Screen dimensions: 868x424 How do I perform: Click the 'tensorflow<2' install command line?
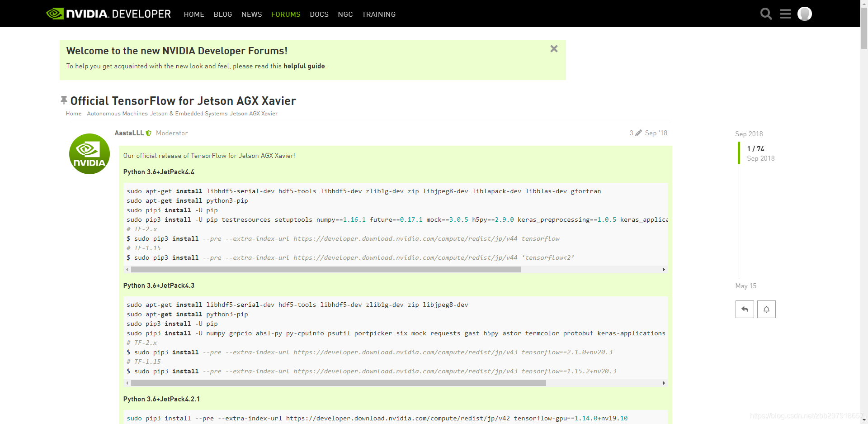click(350, 257)
